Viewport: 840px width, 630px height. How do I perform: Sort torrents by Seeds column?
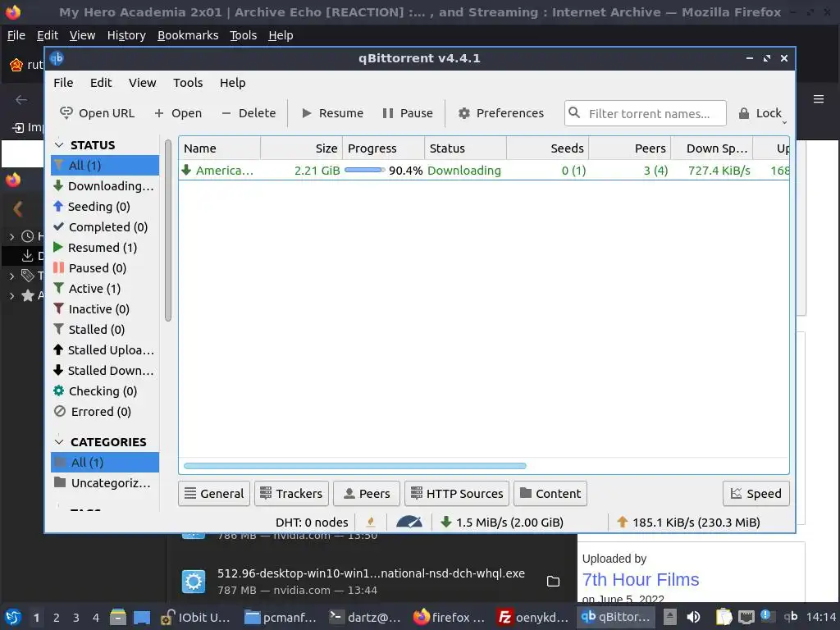[547, 148]
